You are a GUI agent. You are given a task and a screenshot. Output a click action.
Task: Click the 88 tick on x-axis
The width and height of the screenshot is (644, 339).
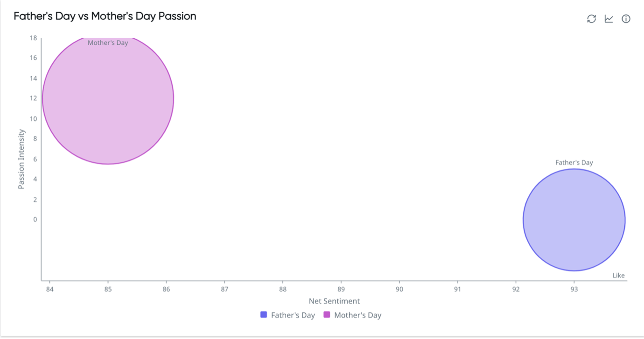pos(283,289)
